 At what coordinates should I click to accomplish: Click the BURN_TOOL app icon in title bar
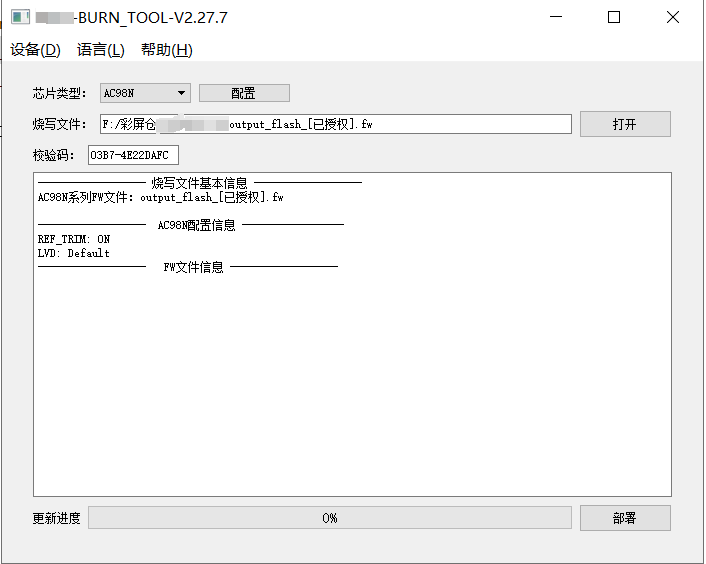[x=20, y=18]
